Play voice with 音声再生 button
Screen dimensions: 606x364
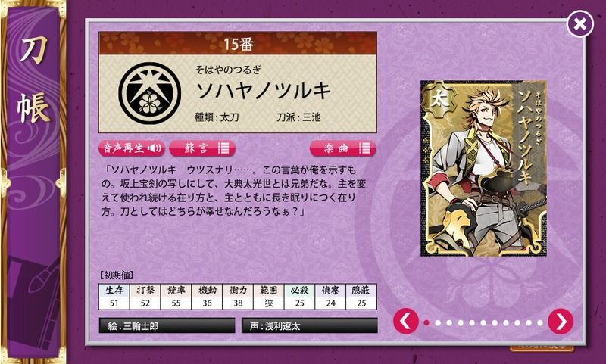tap(131, 148)
